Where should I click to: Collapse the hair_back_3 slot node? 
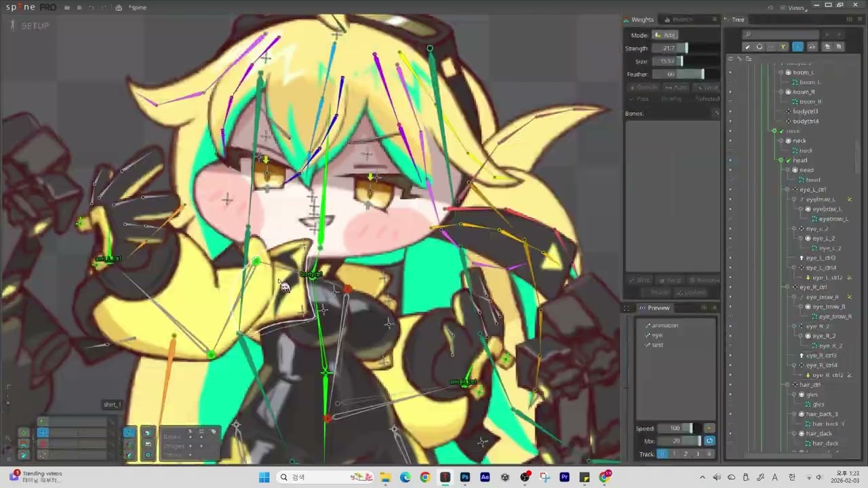click(794, 414)
